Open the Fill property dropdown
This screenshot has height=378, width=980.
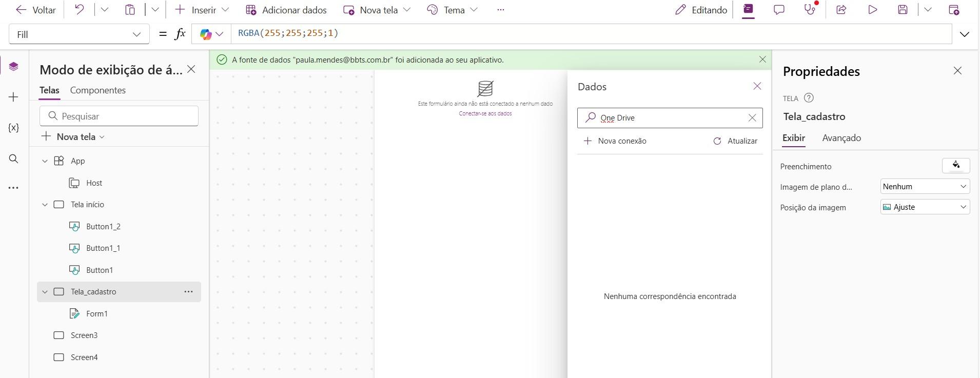[79, 34]
